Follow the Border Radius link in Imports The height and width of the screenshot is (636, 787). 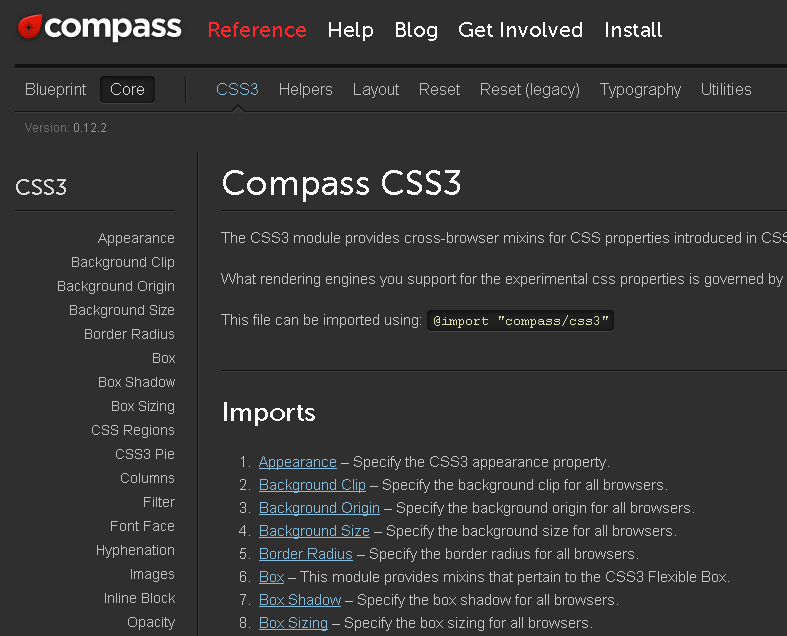(x=306, y=554)
